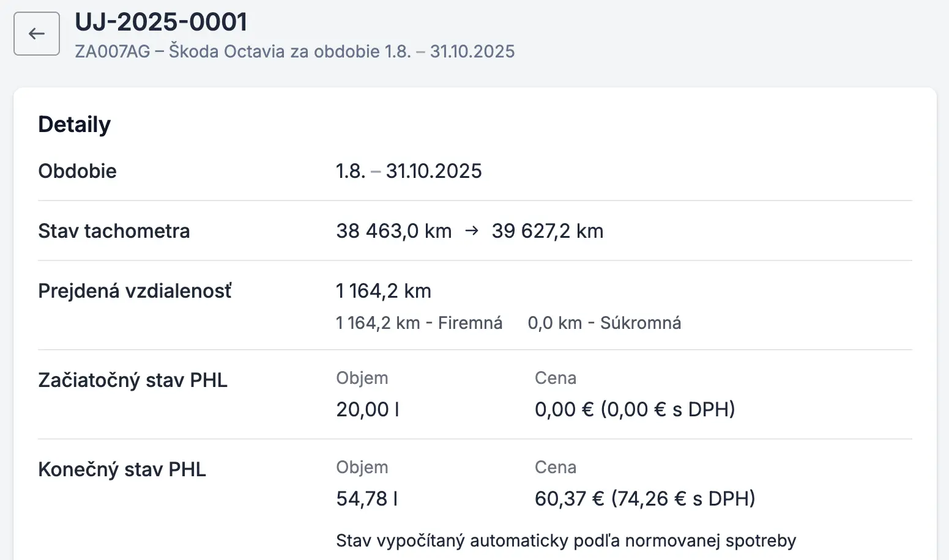The width and height of the screenshot is (949, 560).
Task: Select the UJ-2025-0001 page title
Action: click(161, 23)
